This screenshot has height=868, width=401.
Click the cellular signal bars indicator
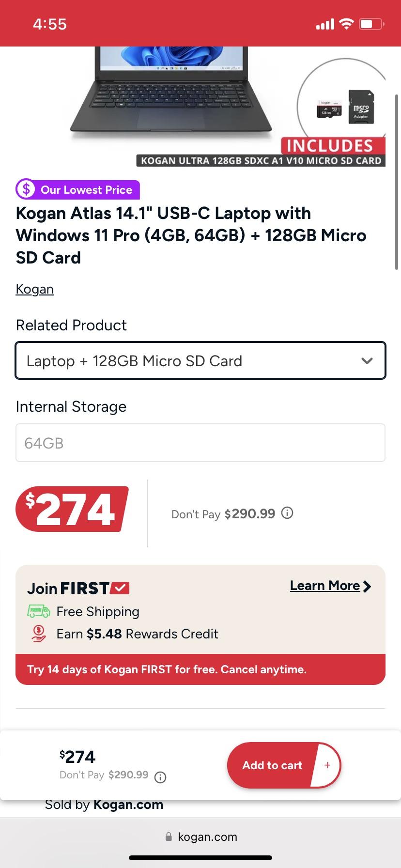click(x=324, y=23)
